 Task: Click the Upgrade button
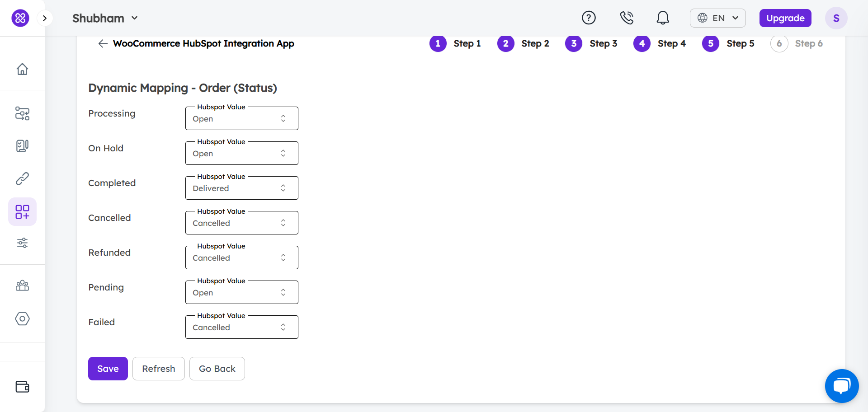[x=785, y=18]
